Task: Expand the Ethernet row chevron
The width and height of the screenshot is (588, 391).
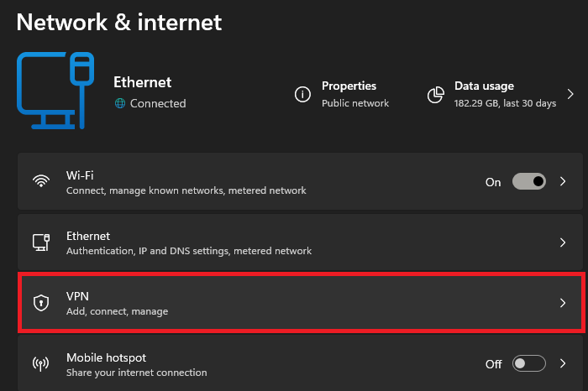Action: pyautogui.click(x=563, y=242)
